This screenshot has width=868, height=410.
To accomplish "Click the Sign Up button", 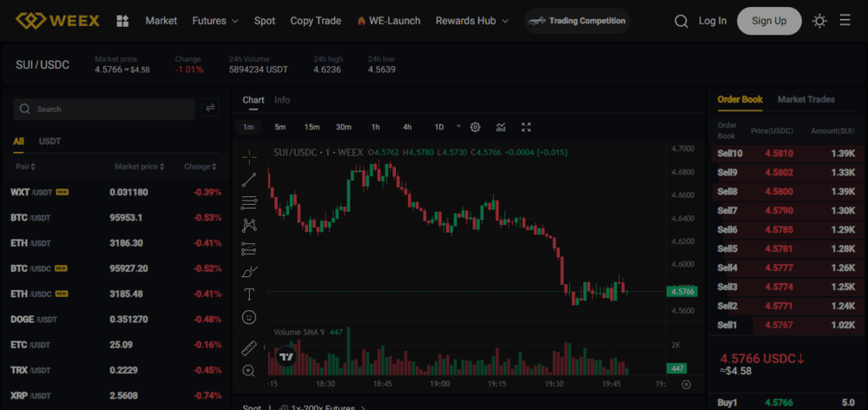I will click(769, 21).
